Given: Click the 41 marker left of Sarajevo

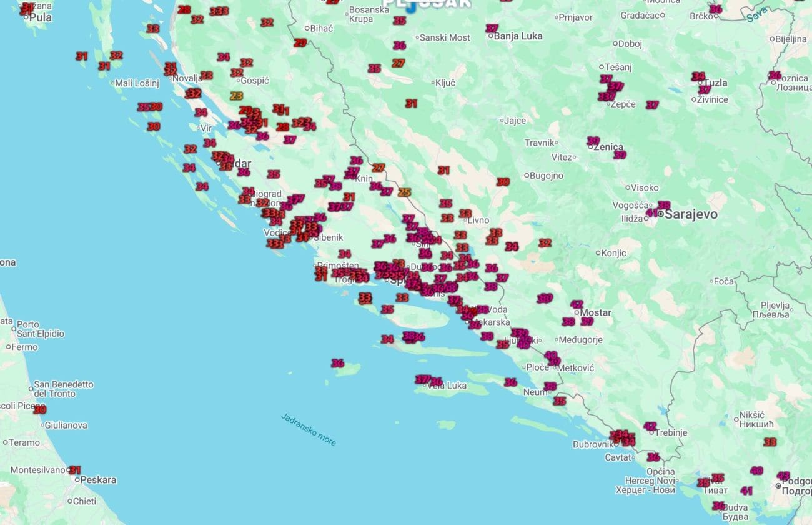Looking at the screenshot, I should (651, 213).
